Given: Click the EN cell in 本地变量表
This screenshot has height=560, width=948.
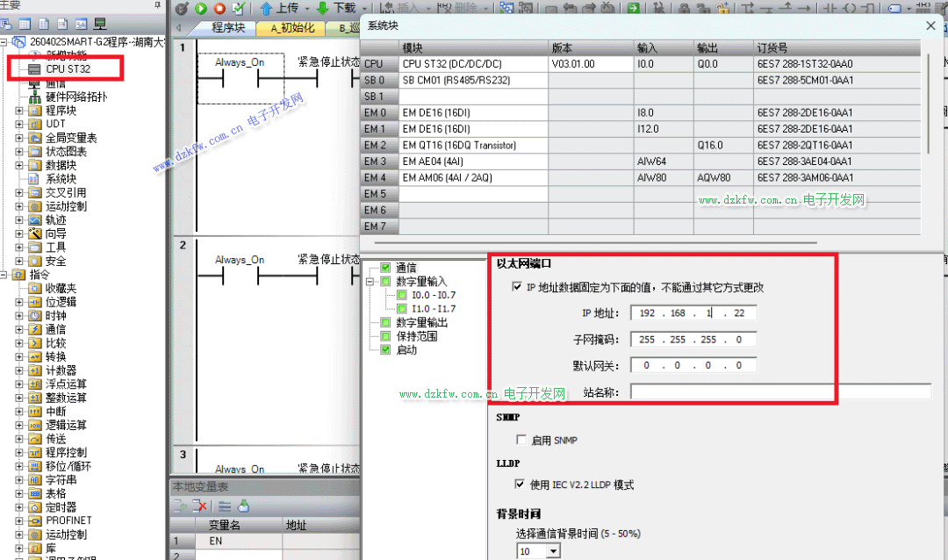Looking at the screenshot, I should point(238,541).
